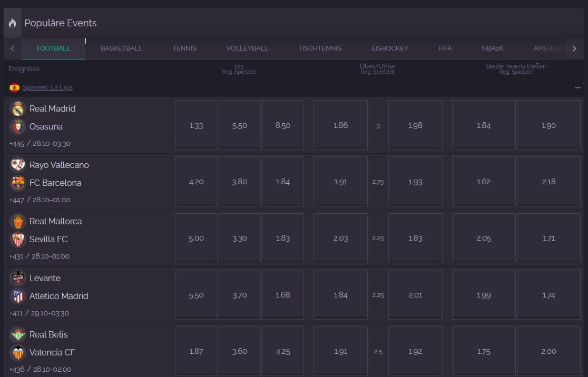Open +447 more markets for Rayo Vallecano match
The height and width of the screenshot is (377, 588).
16,200
